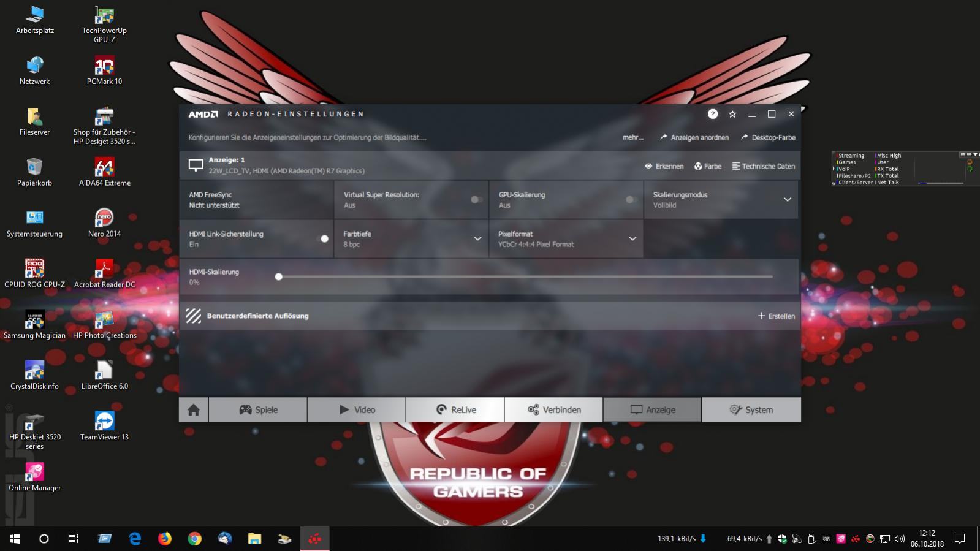
Task: Click the HDMI-Skalierung slider handle
Action: pyautogui.click(x=279, y=276)
